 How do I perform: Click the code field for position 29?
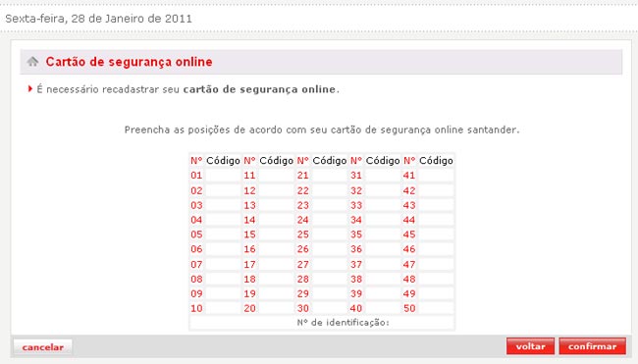[x=330, y=293]
